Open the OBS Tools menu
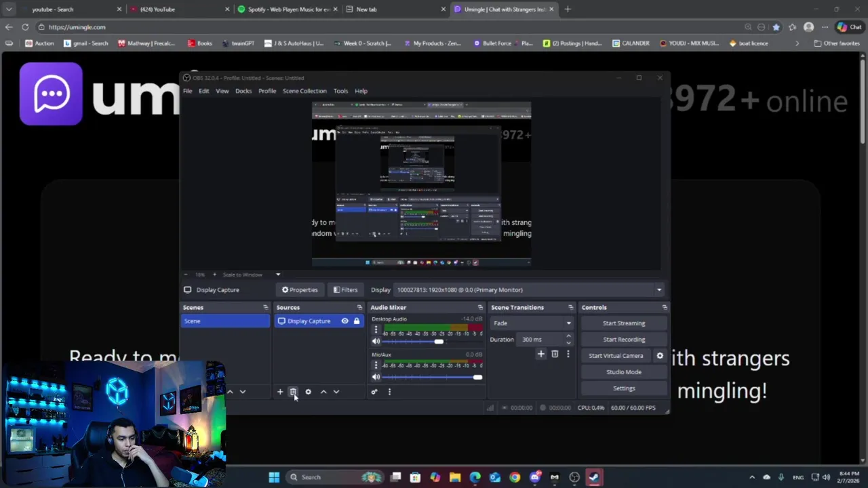Image resolution: width=868 pixels, height=488 pixels. 340,91
